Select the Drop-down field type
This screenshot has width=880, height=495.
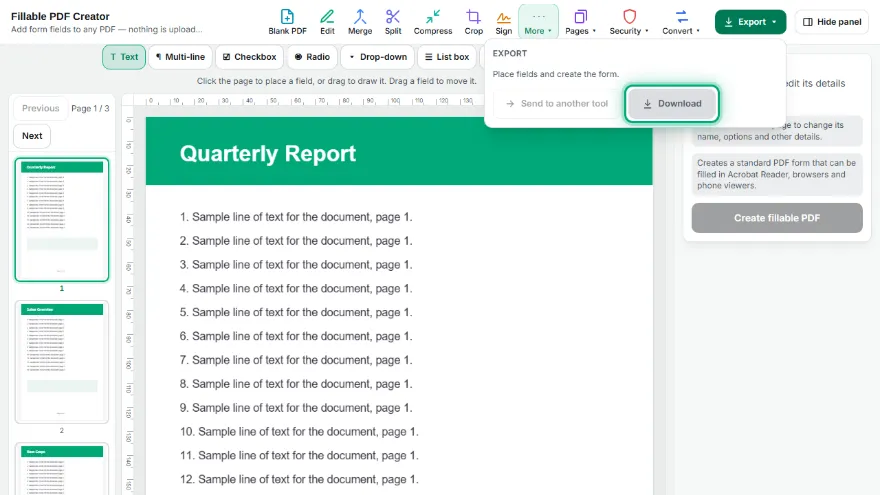(x=377, y=57)
